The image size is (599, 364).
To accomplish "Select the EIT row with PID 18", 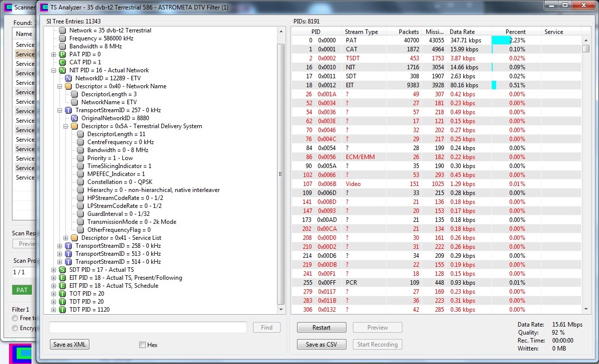I will click(x=436, y=85).
